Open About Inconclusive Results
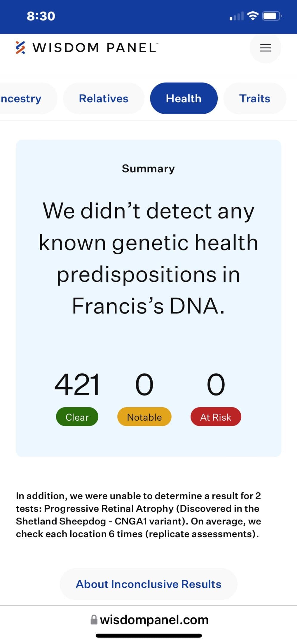The height and width of the screenshot is (644, 297). point(148,584)
